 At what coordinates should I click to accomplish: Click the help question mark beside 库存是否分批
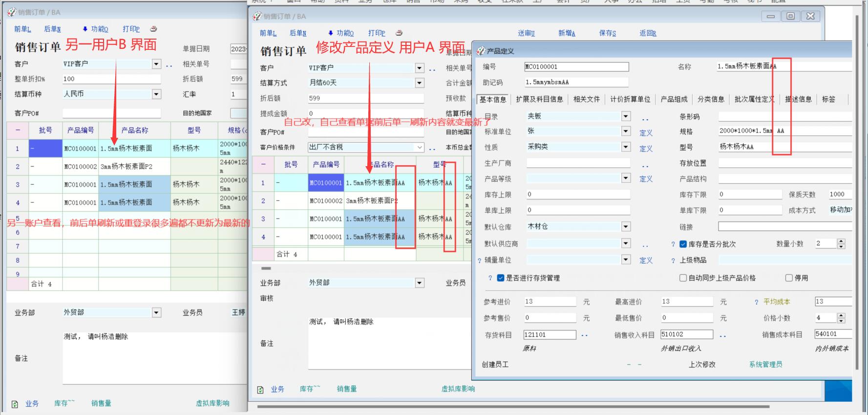(673, 244)
